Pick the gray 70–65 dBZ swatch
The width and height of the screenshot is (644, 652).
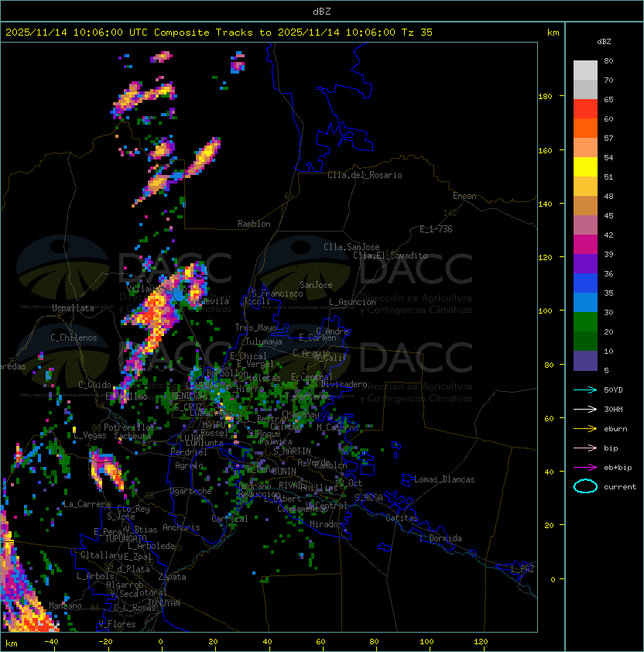(x=585, y=89)
